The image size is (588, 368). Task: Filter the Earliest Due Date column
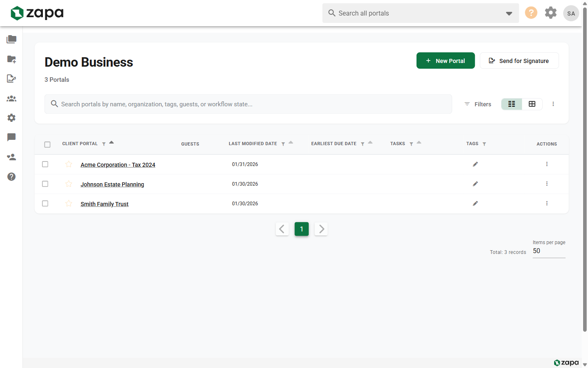pyautogui.click(x=363, y=144)
